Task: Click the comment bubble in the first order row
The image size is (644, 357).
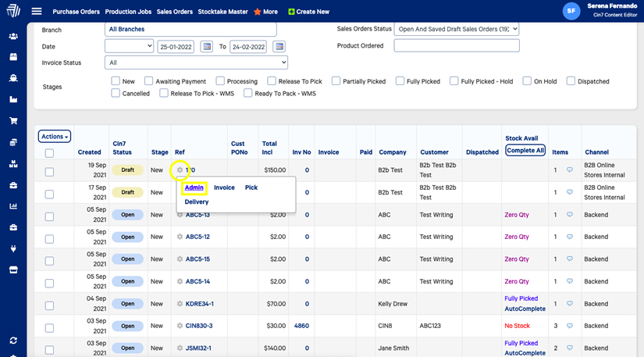Action: point(569,170)
